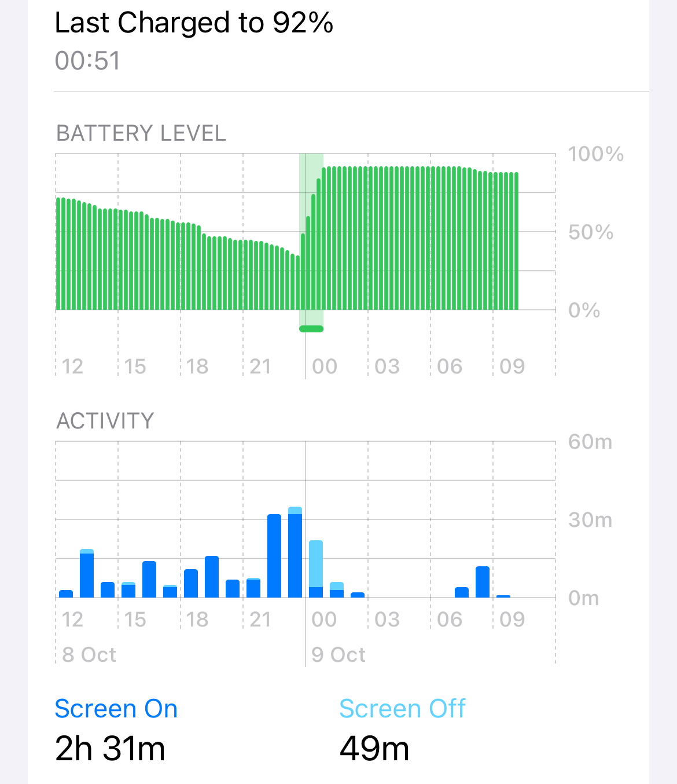Tap the Screen Off label
This screenshot has width=677, height=784.
(x=402, y=709)
